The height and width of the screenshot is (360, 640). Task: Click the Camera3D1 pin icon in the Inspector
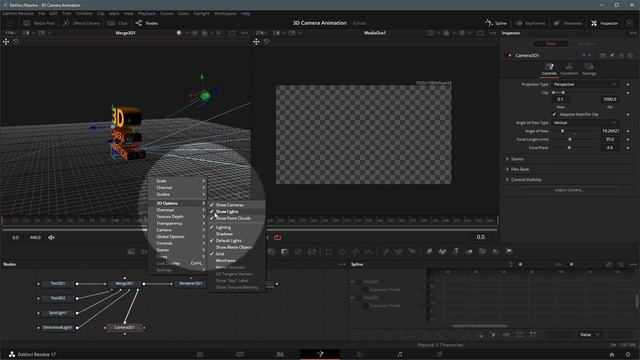(x=612, y=56)
